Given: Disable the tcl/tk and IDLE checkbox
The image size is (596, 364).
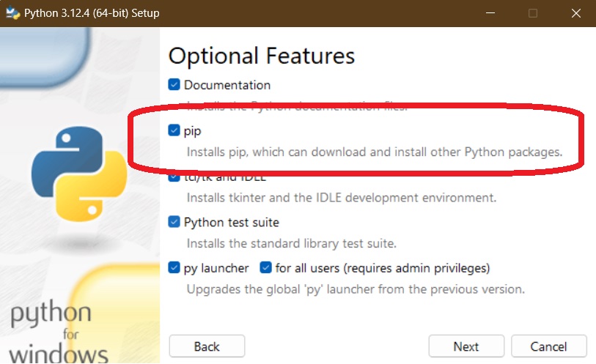Looking at the screenshot, I should [174, 177].
